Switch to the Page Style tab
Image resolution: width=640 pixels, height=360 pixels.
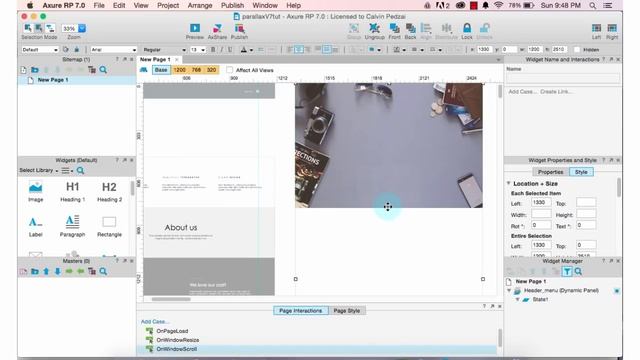click(x=347, y=311)
